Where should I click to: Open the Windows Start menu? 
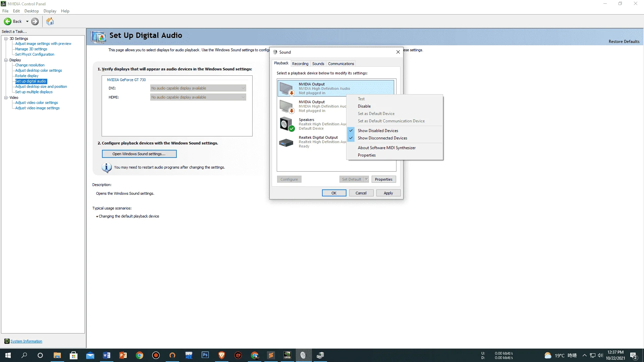pyautogui.click(x=8, y=355)
